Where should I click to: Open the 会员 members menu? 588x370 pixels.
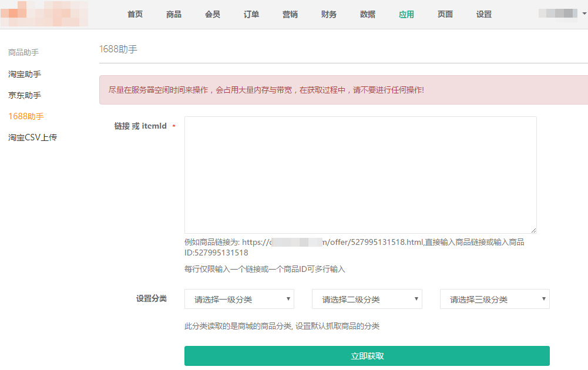click(x=213, y=14)
